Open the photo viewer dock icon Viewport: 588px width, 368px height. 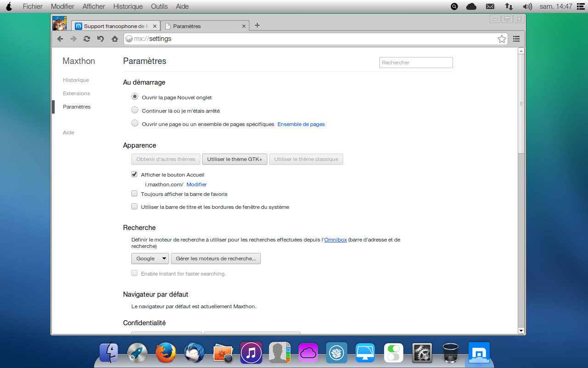[223, 353]
